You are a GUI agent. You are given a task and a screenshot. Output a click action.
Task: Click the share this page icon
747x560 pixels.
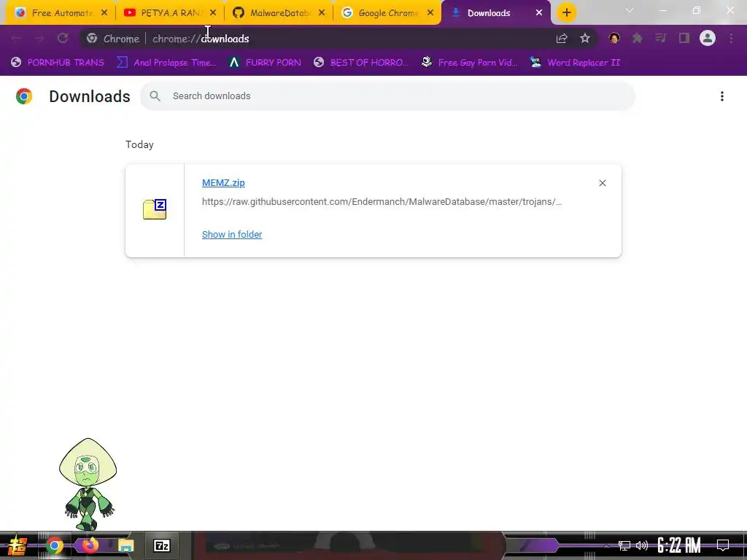tap(562, 39)
